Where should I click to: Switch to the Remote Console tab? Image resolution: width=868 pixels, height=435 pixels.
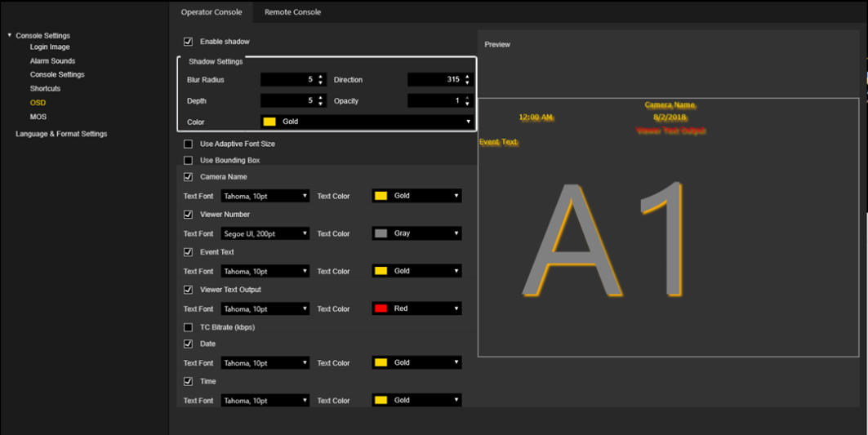292,12
